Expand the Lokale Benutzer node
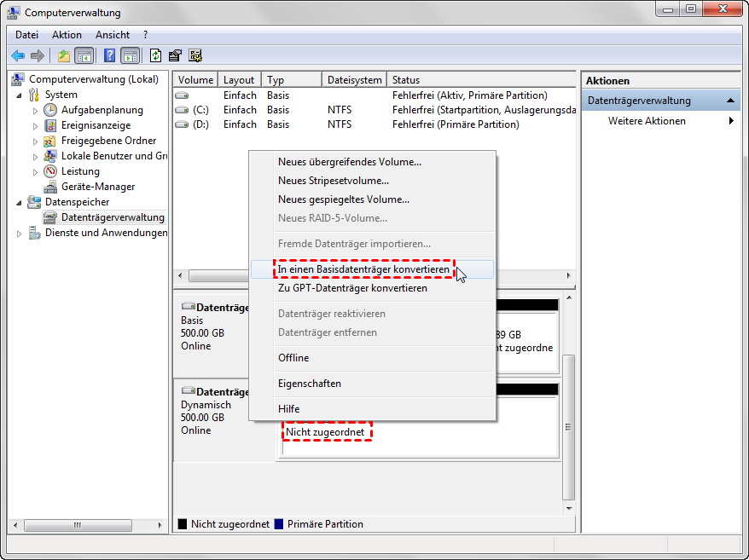 (35, 157)
